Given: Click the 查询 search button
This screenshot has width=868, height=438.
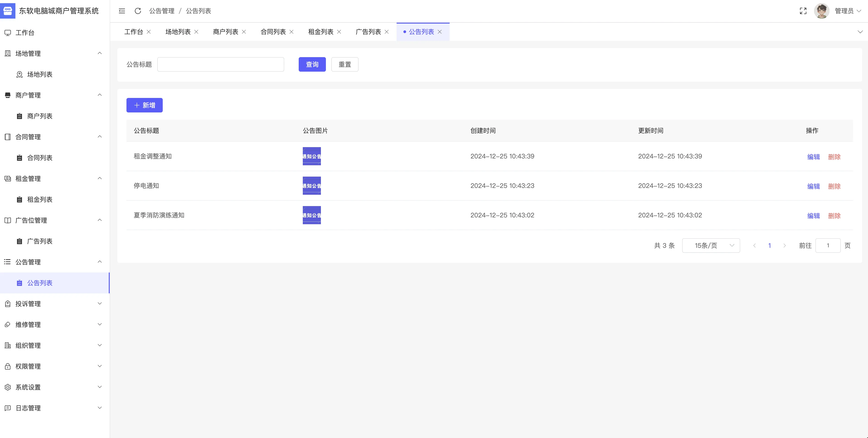Looking at the screenshot, I should tap(312, 64).
